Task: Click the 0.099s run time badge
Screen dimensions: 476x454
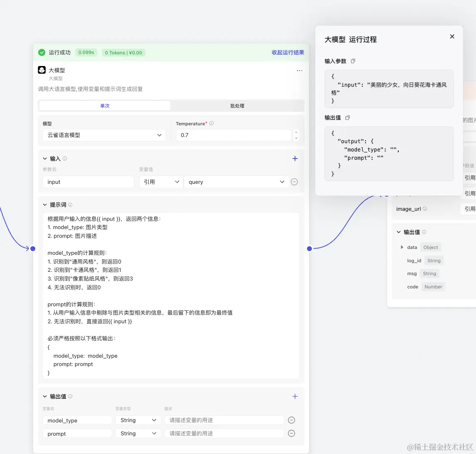Action: tap(86, 52)
